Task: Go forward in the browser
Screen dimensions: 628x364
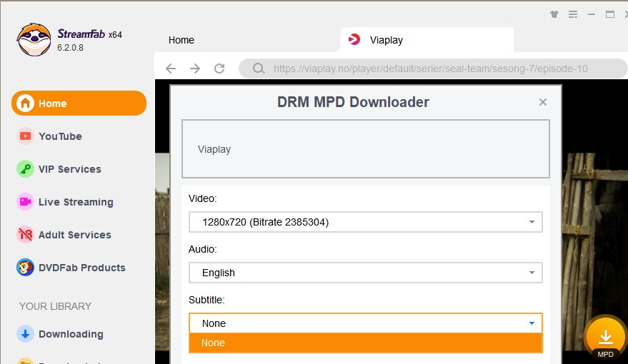Action: (195, 69)
